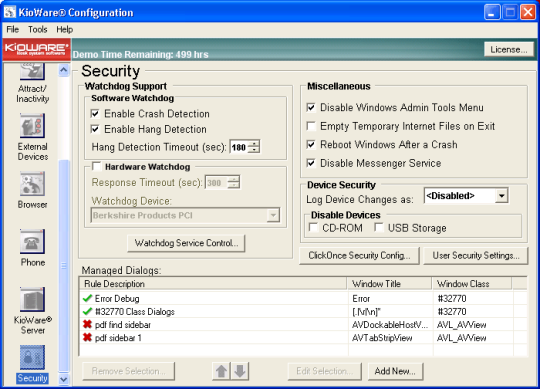Toggle Reboot Windows After a Crash
The image size is (540, 389).
point(311,145)
